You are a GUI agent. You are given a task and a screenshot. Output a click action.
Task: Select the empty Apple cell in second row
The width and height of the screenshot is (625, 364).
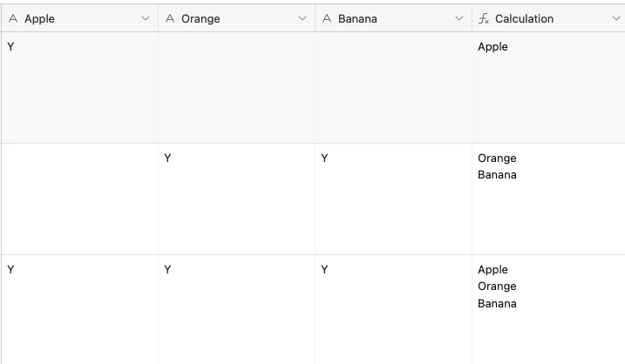click(79, 199)
